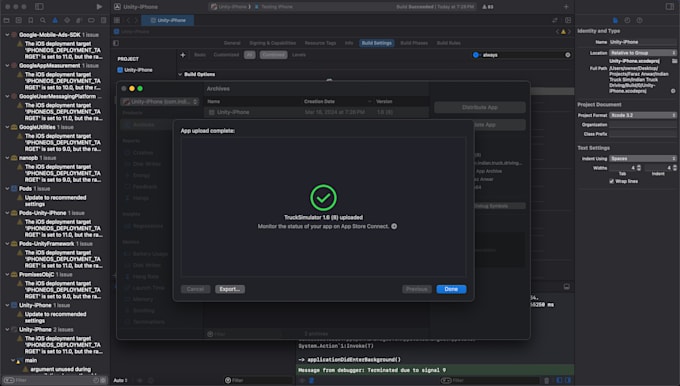Viewport: 680px width, 386px height.
Task: Switch to the Build Rules tab
Action: [448, 43]
